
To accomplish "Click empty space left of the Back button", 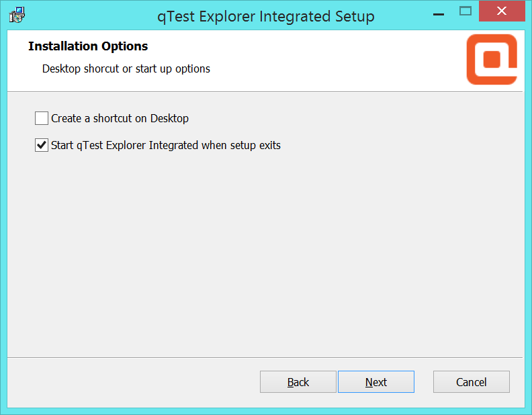I will [x=134, y=382].
